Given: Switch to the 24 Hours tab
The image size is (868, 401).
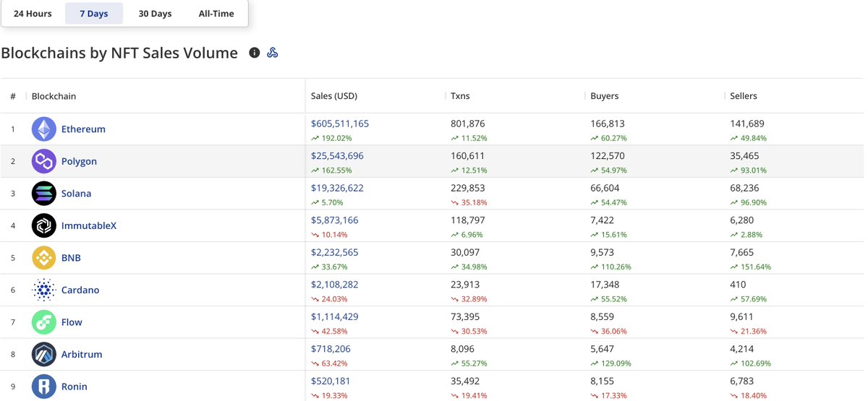Looking at the screenshot, I should [33, 14].
